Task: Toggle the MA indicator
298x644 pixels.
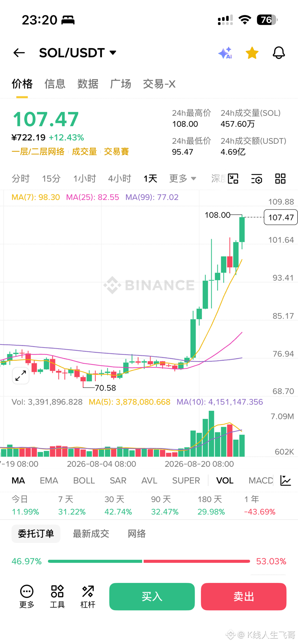Action: pyautogui.click(x=18, y=480)
